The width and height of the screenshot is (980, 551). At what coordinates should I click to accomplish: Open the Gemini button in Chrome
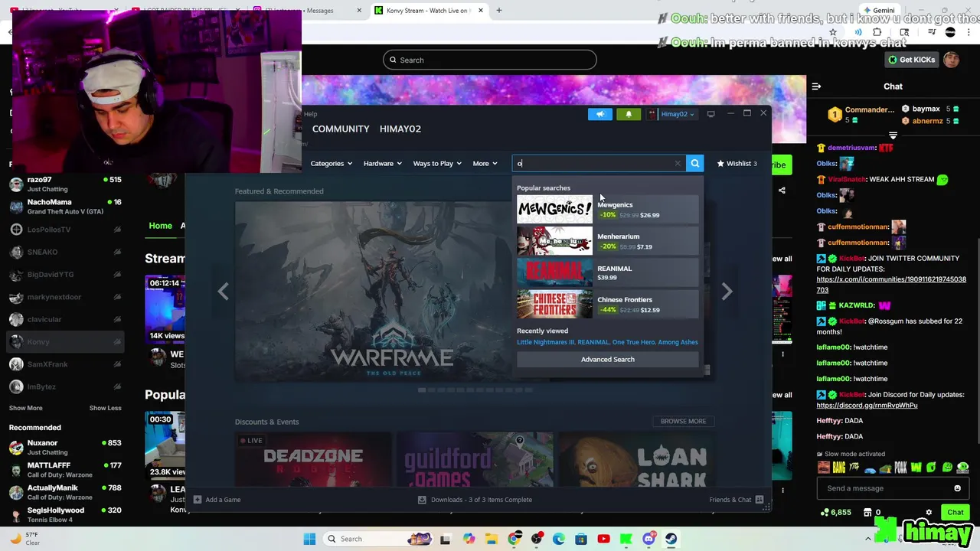pos(877,11)
